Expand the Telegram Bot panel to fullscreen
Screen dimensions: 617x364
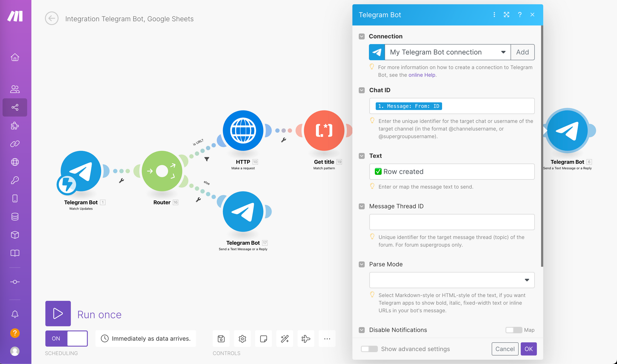coord(507,15)
